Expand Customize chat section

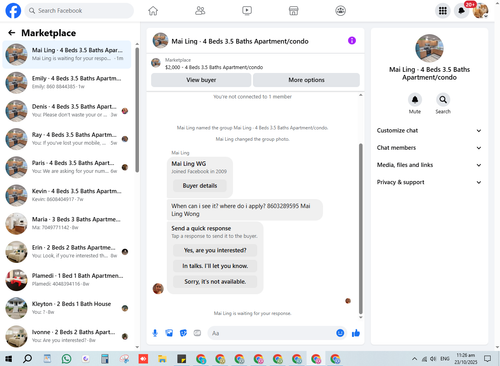point(429,131)
